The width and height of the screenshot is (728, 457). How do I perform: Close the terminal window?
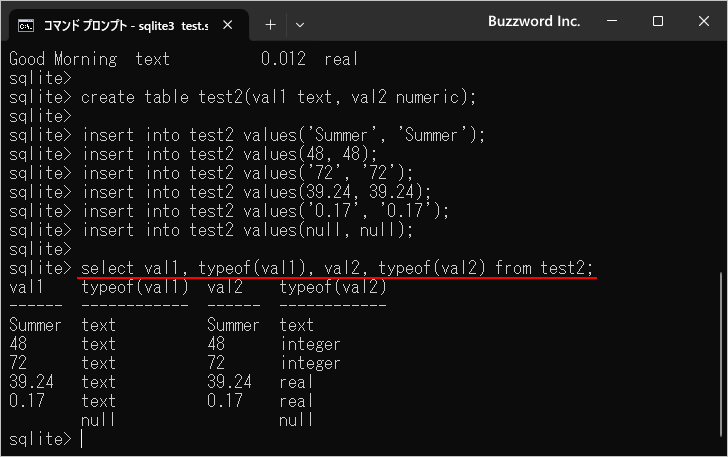coord(704,21)
